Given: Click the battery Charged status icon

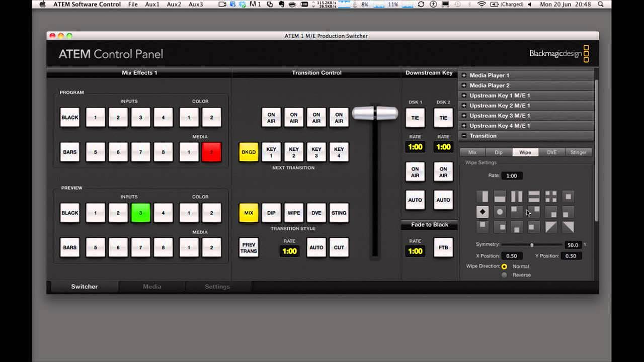Looking at the screenshot, I should tap(507, 5).
